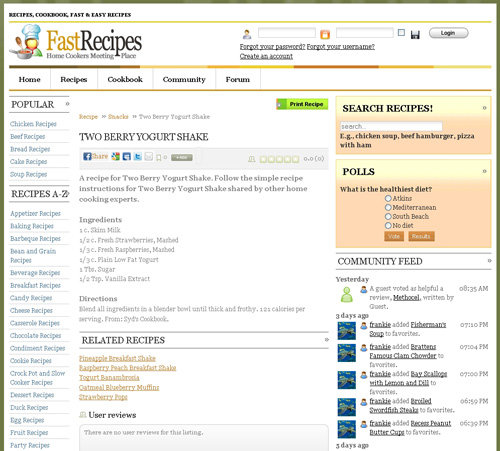Click the search recipes input field
This screenshot has height=451, width=500.
[391, 126]
